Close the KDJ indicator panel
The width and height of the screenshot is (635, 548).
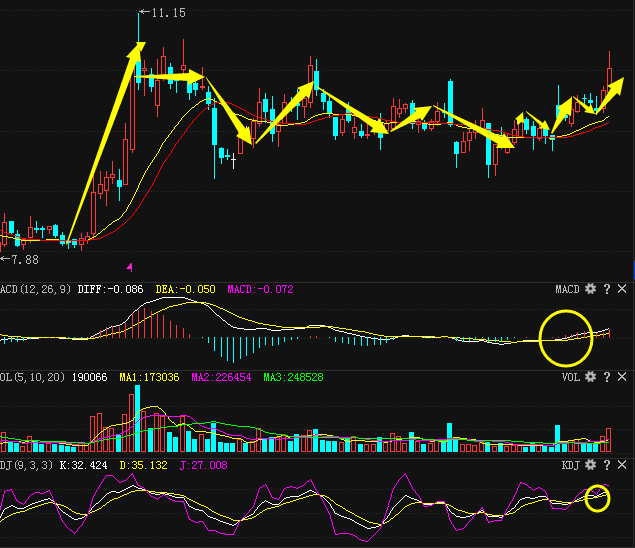point(622,465)
